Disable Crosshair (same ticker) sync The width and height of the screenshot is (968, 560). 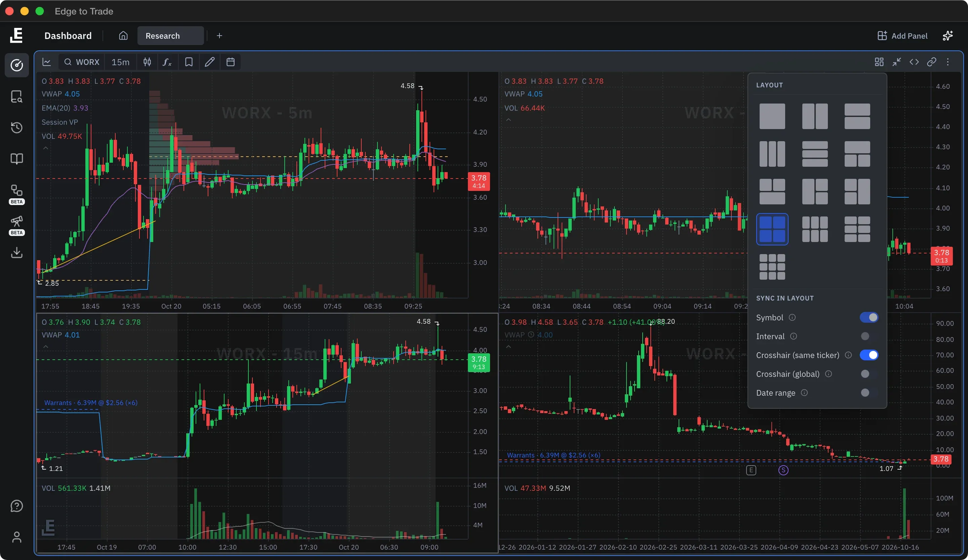(869, 355)
